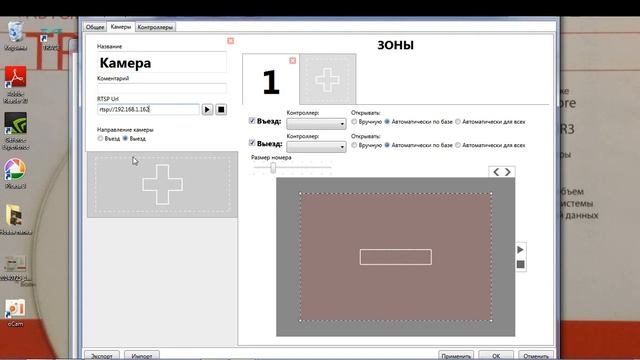
Task: Click the Камера name field
Action: 162,62
